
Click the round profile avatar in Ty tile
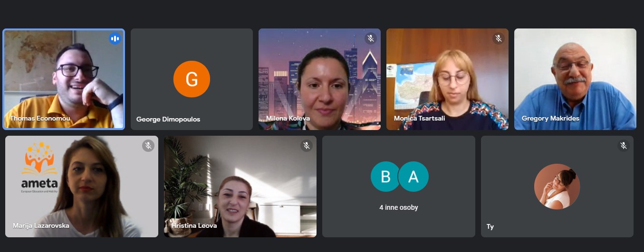(557, 186)
